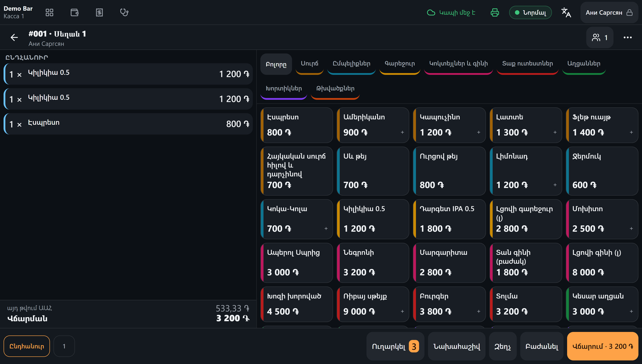The height and width of the screenshot is (364, 642).
Task: Pay with orange 'Վճարում · 3 200 ֏' button
Action: click(603, 346)
